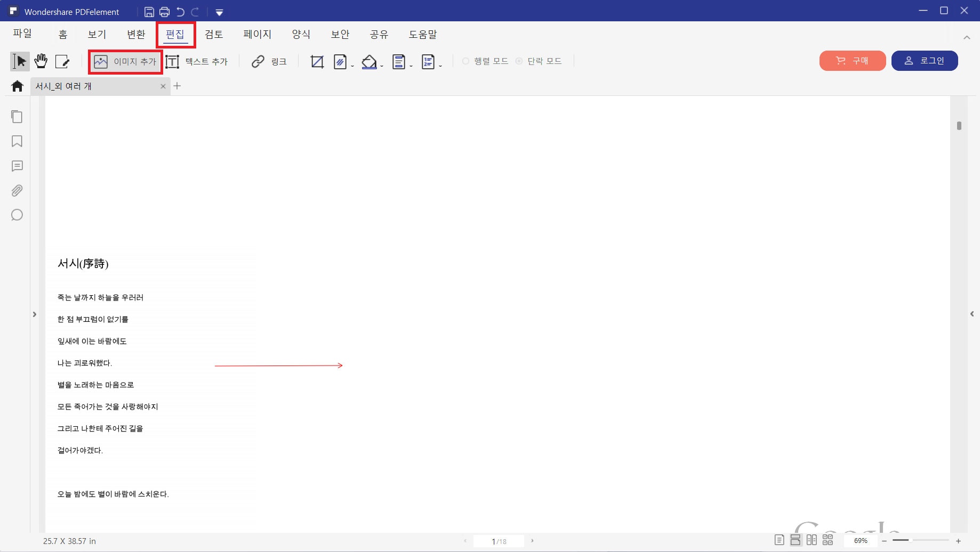This screenshot has height=552, width=980.
Task: Switch to continuous scrolling view
Action: point(796,540)
